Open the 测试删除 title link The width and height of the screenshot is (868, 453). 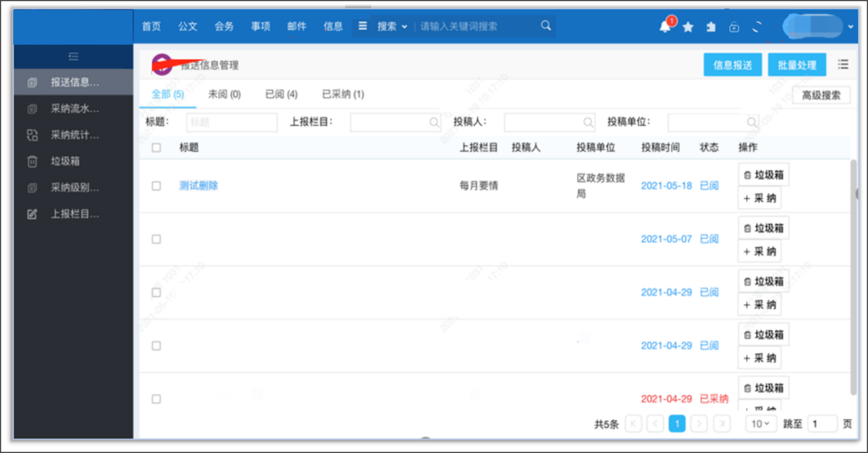click(199, 186)
